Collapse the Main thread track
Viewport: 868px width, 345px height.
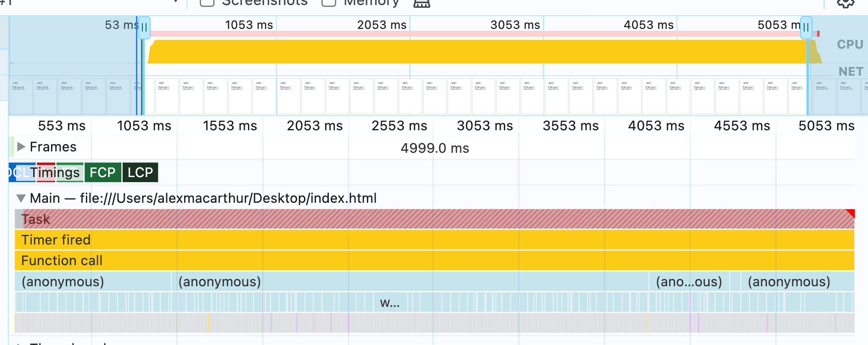point(21,198)
